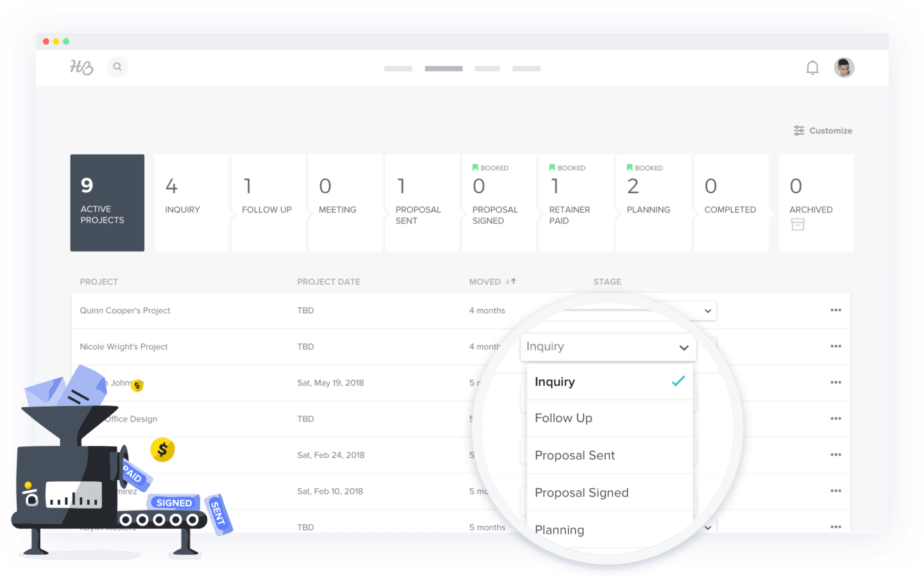Open more options for Office Design row
Image resolution: width=924 pixels, height=578 pixels.
click(835, 418)
